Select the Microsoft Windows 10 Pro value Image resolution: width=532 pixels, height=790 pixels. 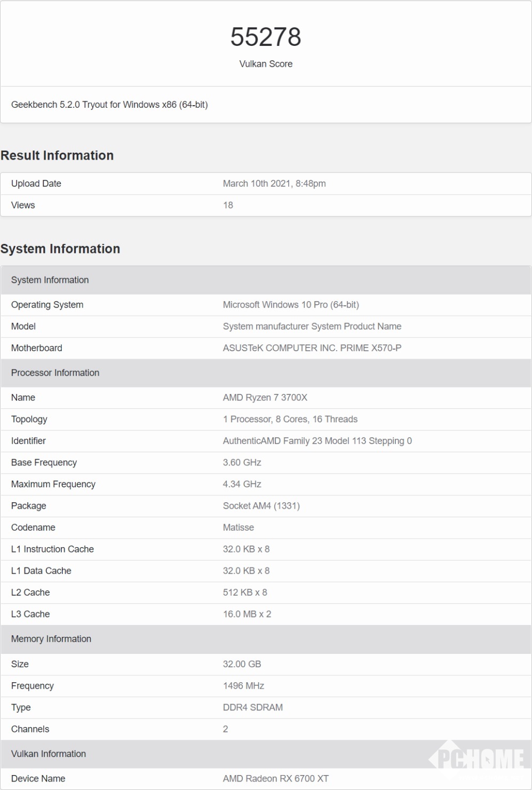[x=291, y=305]
